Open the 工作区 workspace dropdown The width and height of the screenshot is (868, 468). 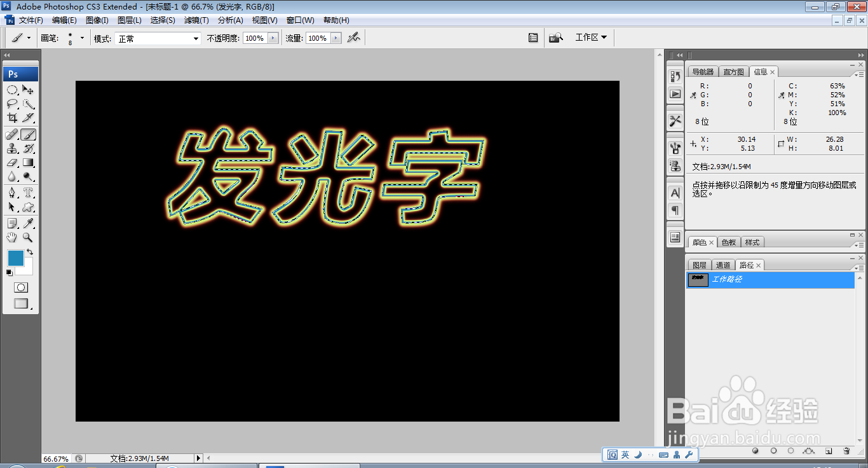click(x=591, y=38)
